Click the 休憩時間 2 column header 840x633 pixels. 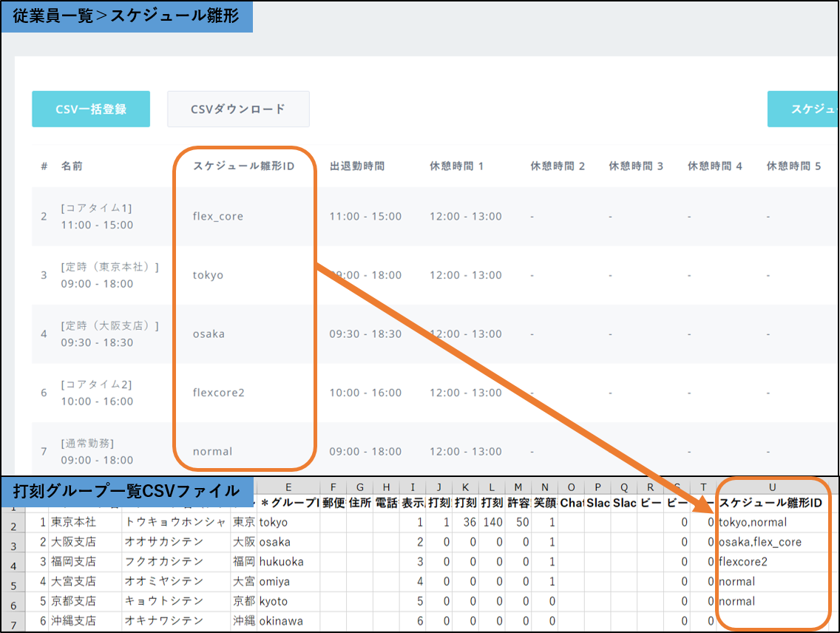557,166
